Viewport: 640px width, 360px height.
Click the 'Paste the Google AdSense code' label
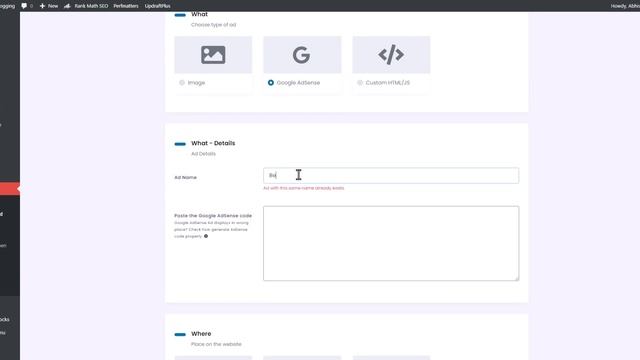coord(213,216)
